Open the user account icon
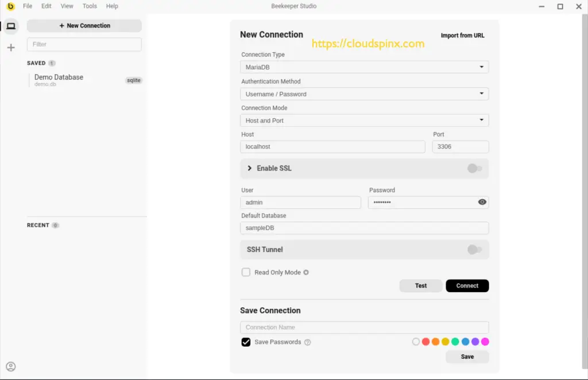588x380 pixels. (x=10, y=367)
